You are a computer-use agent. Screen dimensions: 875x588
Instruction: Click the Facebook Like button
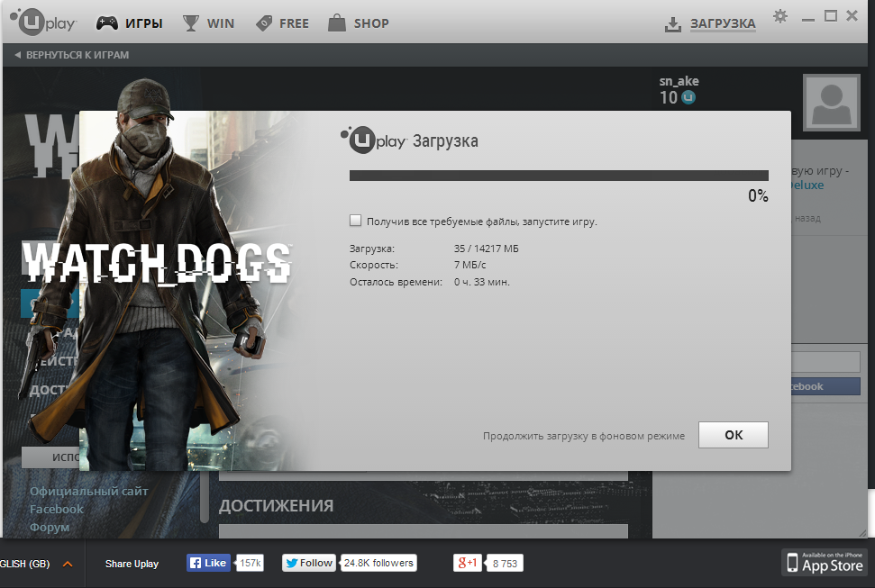pyautogui.click(x=208, y=563)
